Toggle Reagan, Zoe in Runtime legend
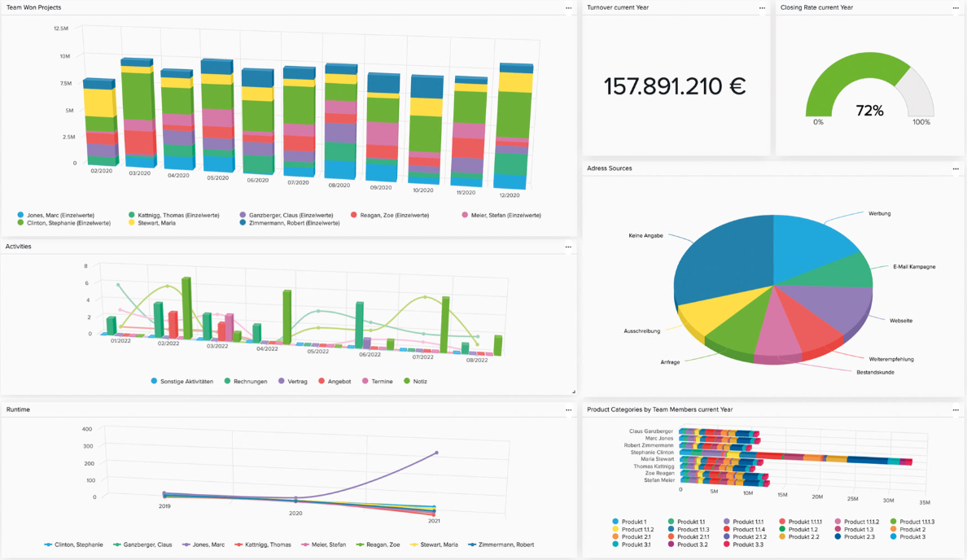Image resolution: width=967 pixels, height=560 pixels. tap(378, 545)
